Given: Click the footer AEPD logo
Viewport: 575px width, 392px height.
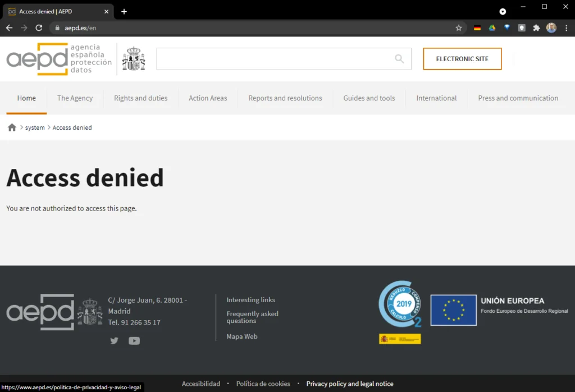Looking at the screenshot, I should (x=40, y=312).
